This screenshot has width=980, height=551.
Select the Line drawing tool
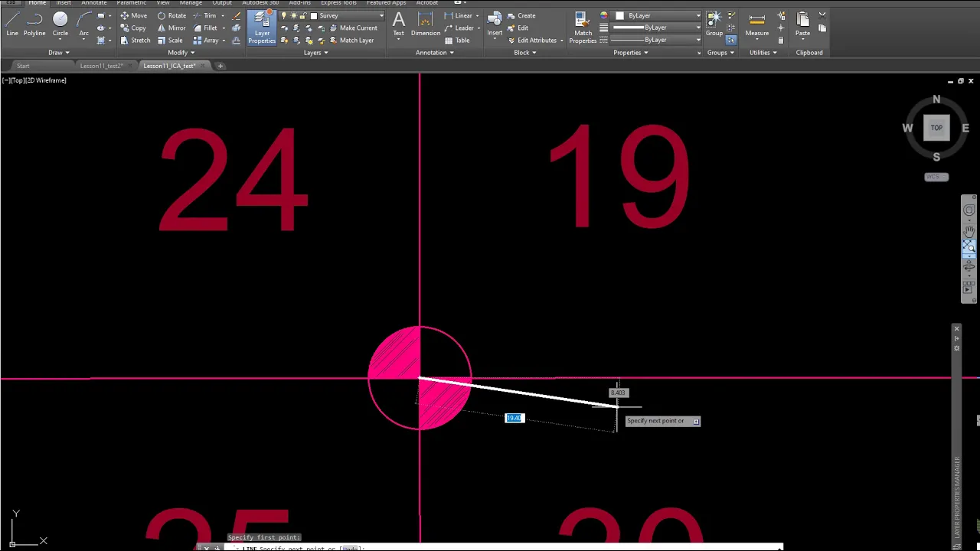coord(12,24)
